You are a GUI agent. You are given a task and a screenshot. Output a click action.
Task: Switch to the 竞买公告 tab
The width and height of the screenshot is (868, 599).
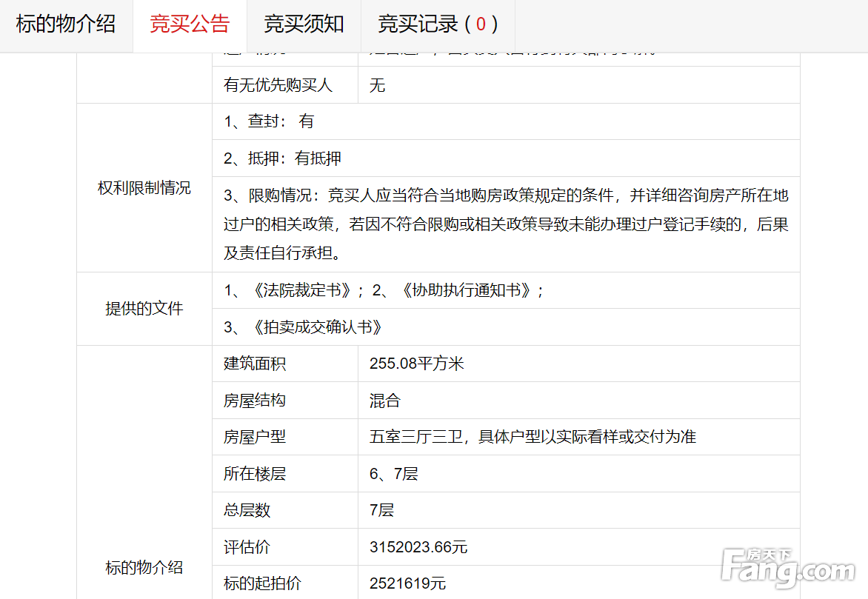coord(190,24)
